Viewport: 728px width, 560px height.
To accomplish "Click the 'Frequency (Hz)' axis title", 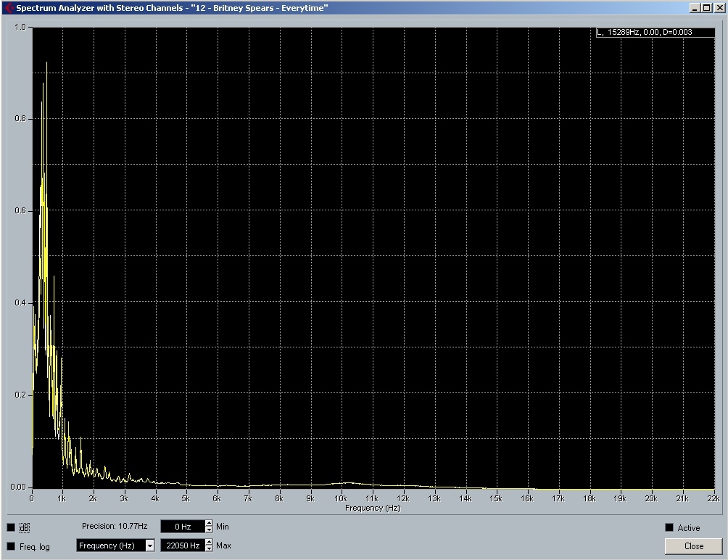I will click(x=373, y=508).
